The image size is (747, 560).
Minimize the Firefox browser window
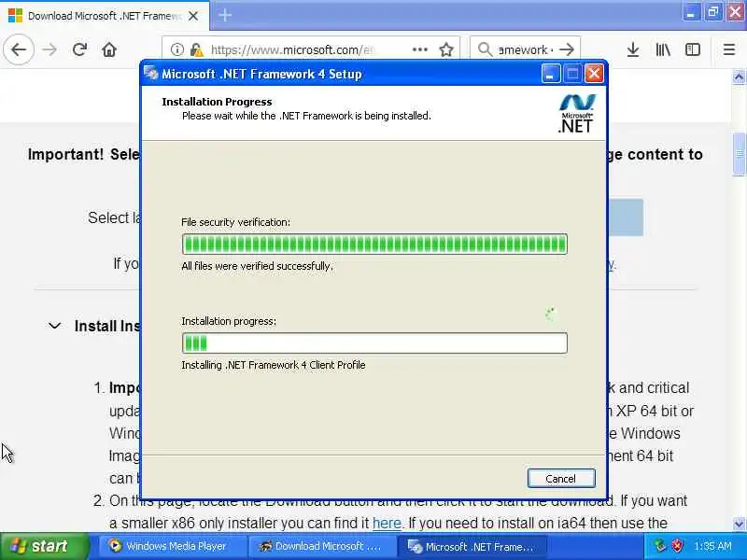[x=691, y=13]
